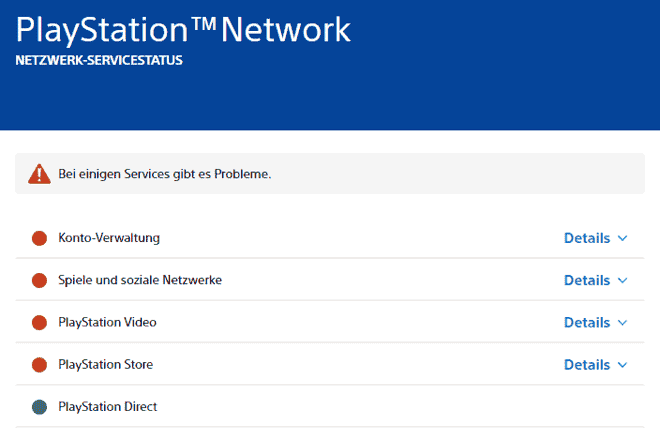The width and height of the screenshot is (660, 440).
Task: Expand the PlayStation Video chevron arrow
Action: click(x=622, y=322)
